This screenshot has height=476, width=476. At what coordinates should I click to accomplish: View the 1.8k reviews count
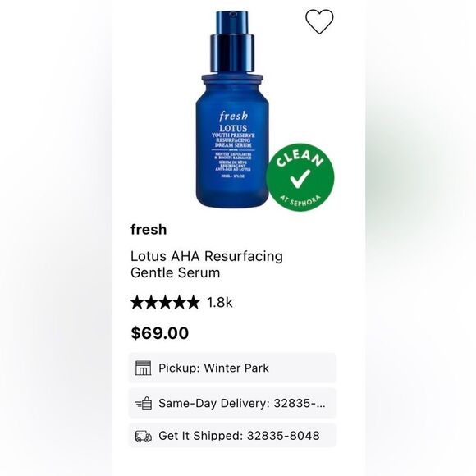(x=219, y=302)
